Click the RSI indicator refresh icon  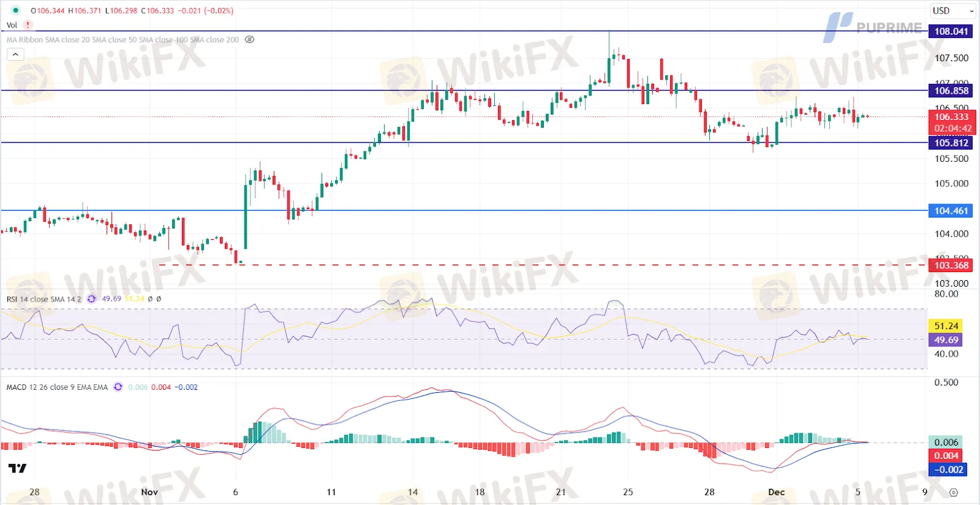pos(91,299)
